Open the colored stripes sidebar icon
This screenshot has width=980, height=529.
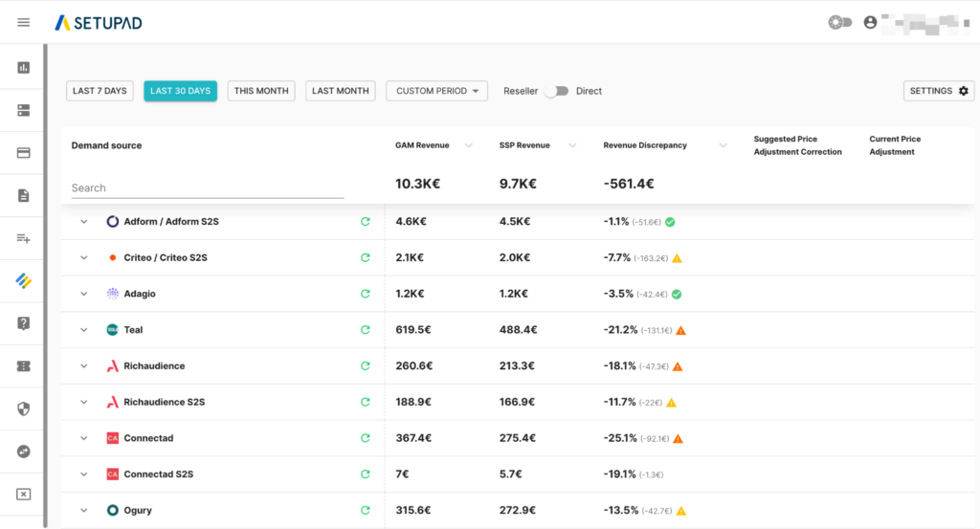tap(23, 281)
